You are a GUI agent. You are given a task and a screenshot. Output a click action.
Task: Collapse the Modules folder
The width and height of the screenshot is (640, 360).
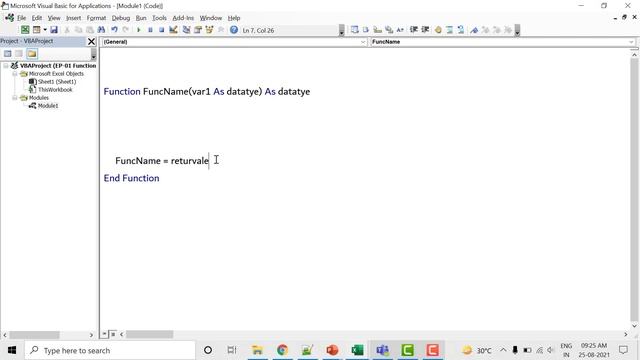15,98
